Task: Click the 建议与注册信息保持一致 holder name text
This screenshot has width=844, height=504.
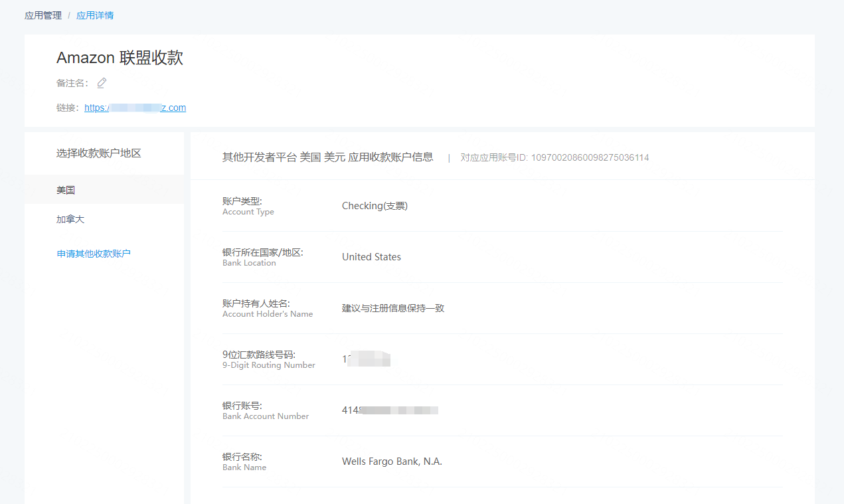Action: tap(393, 308)
